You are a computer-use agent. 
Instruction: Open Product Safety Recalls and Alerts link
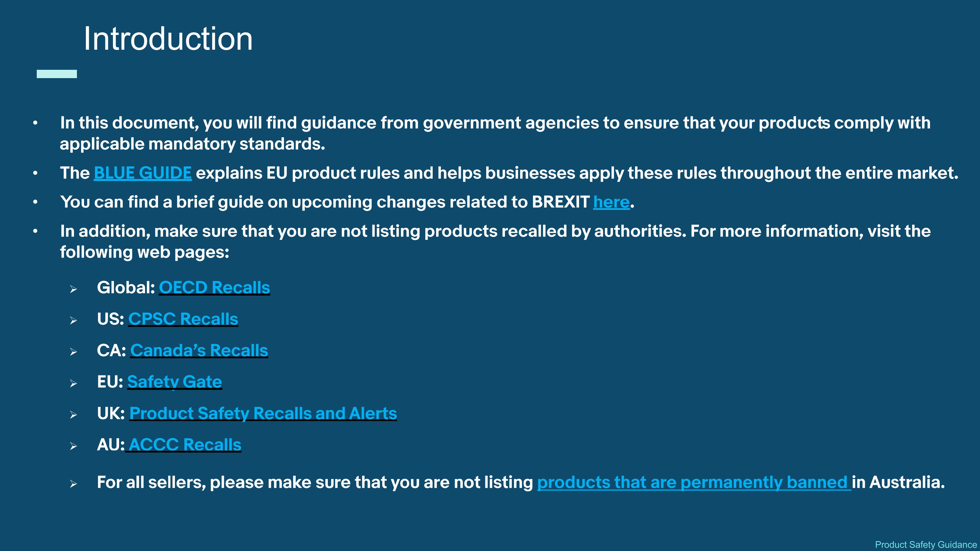click(x=263, y=413)
